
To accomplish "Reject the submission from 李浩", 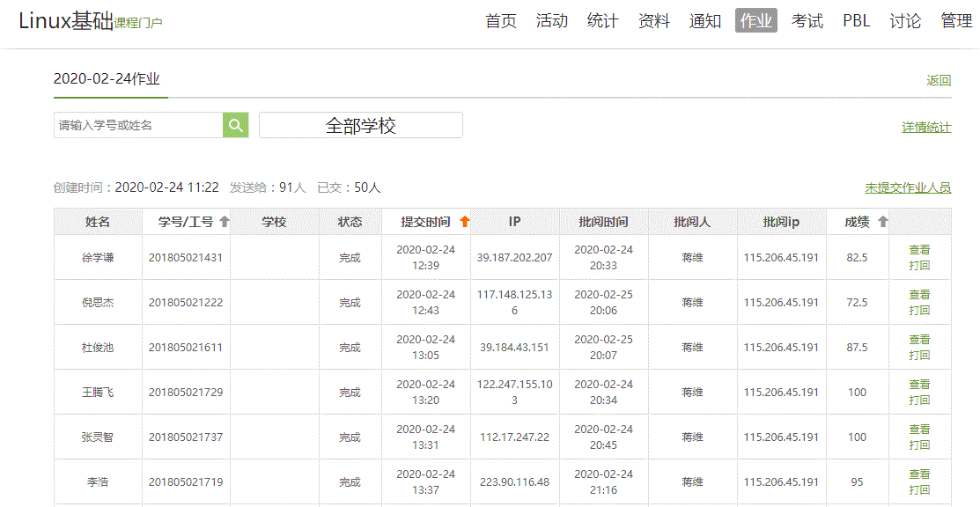I will point(919,490).
